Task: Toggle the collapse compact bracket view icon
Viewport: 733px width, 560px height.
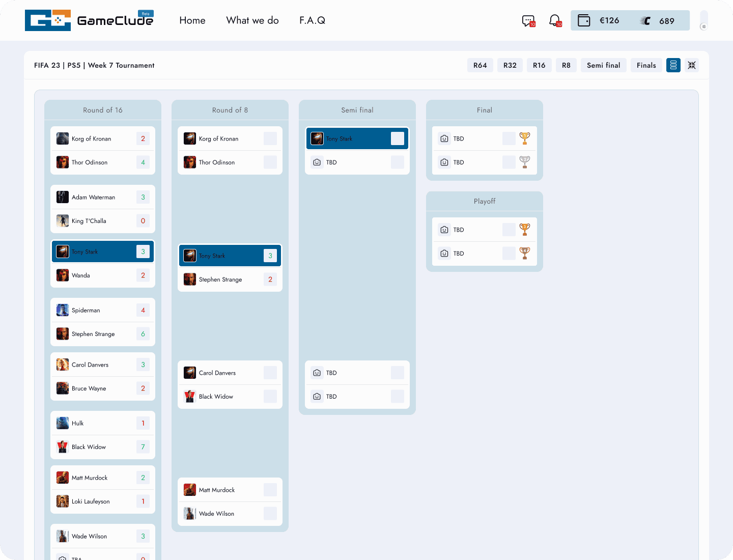Action: [692, 65]
